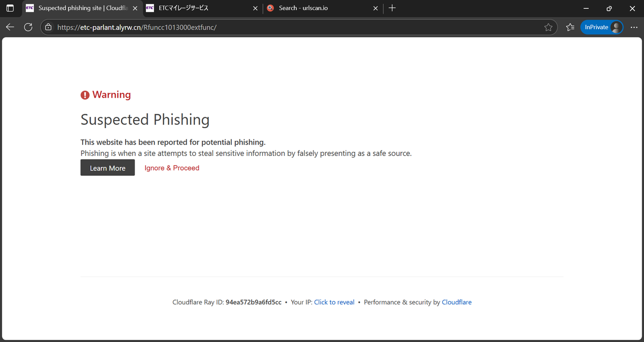The height and width of the screenshot is (342, 644).
Task: Close the urlscan.io Search tab
Action: coord(376,8)
